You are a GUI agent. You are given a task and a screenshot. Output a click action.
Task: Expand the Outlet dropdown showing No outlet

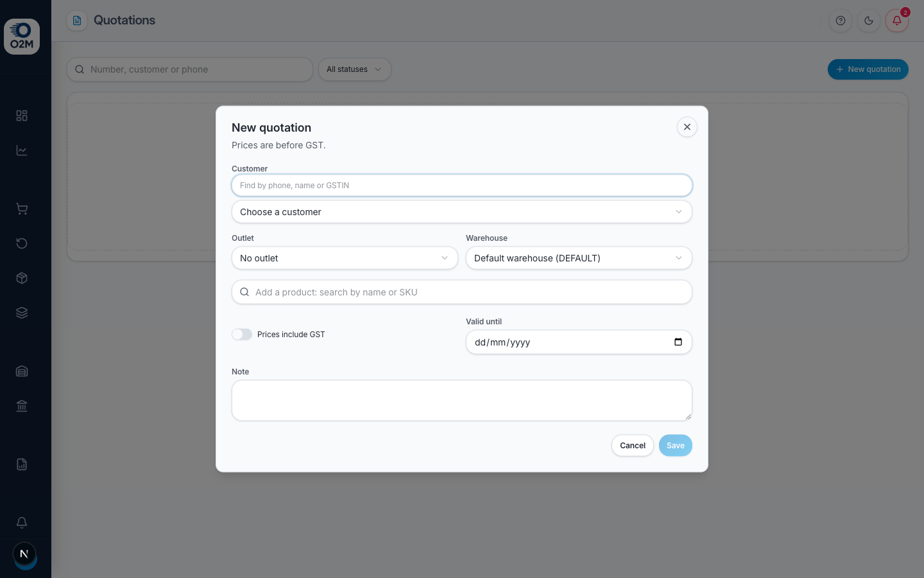tap(345, 258)
